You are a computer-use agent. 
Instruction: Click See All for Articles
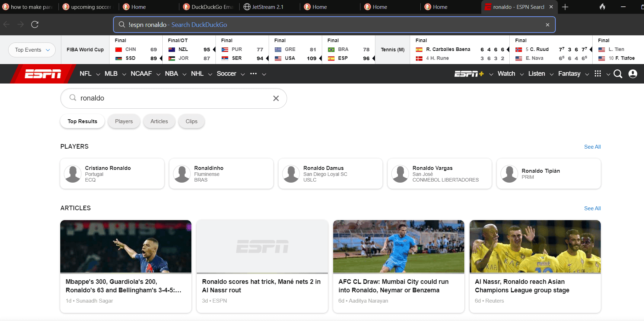click(592, 208)
